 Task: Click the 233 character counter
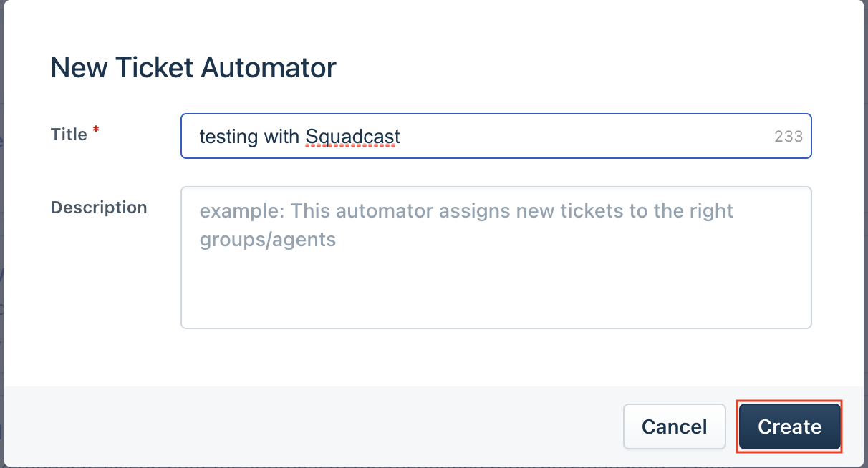788,136
